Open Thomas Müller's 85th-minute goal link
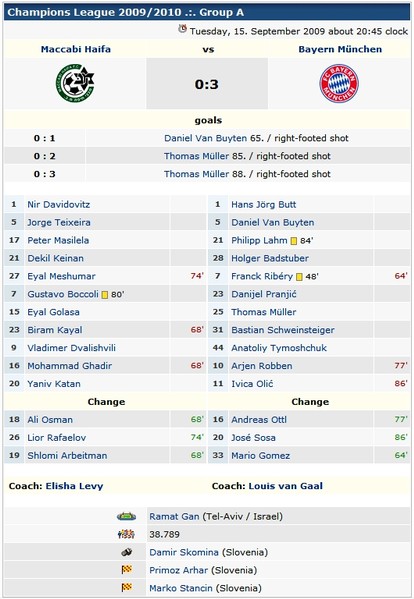The image size is (414, 599). point(196,156)
